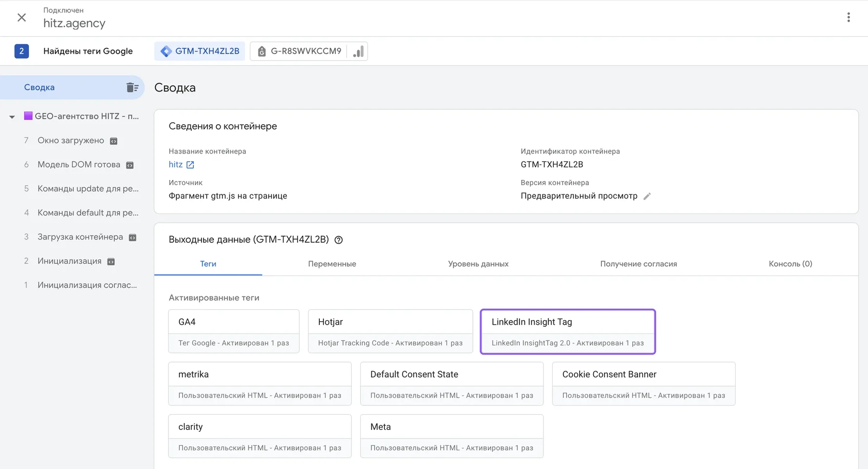Close the Tag Assistant debug panel

click(x=22, y=18)
